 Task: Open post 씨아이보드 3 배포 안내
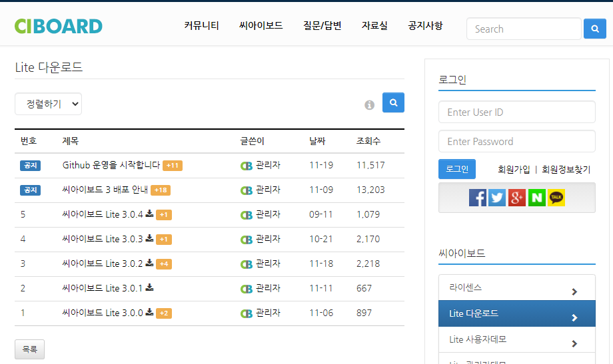105,190
